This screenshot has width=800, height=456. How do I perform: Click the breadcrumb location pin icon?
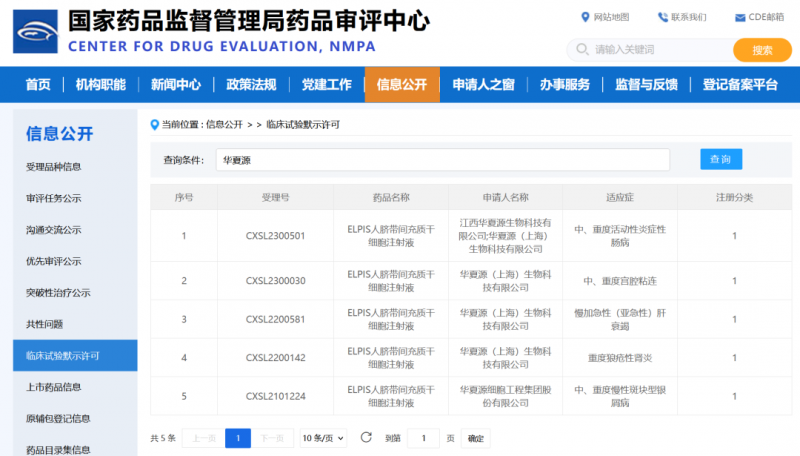click(155, 124)
